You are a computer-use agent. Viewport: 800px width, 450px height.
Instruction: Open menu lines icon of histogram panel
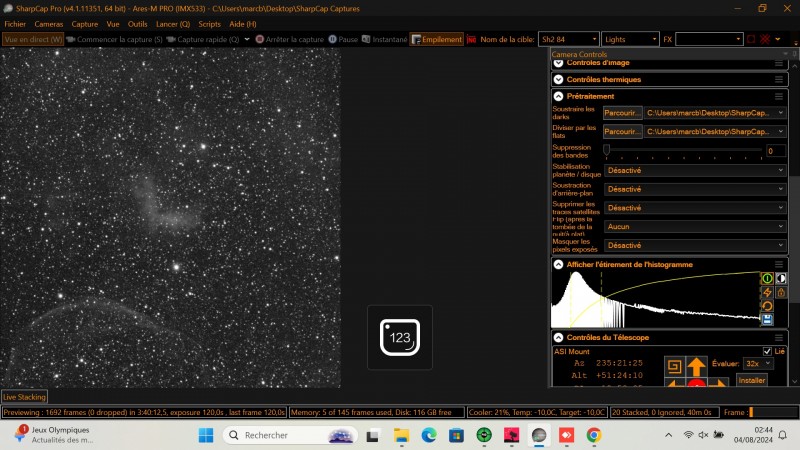[779, 265]
